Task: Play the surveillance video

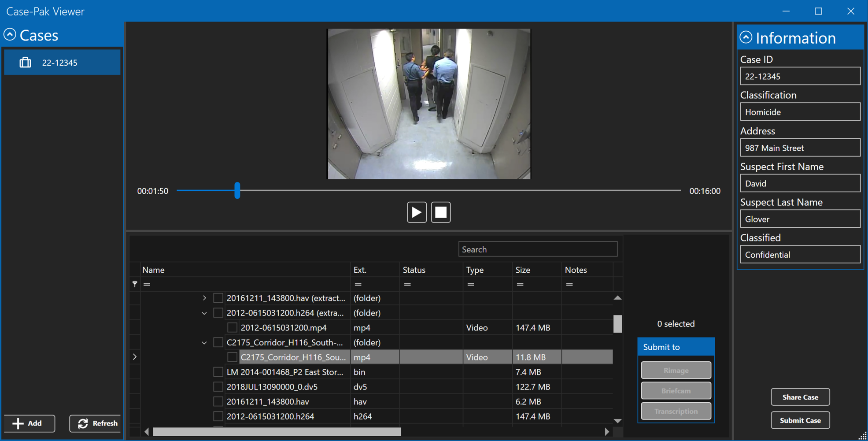Action: [417, 212]
